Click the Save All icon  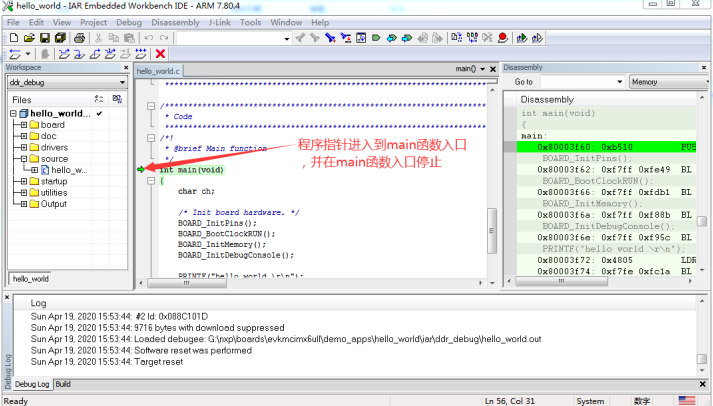[x=60, y=38]
